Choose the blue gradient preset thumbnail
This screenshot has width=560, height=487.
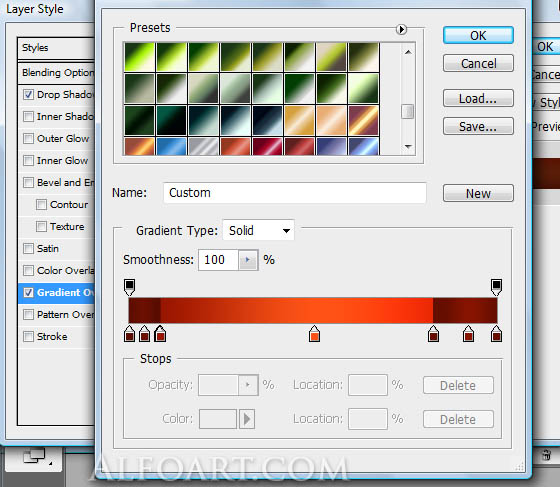[x=171, y=146]
